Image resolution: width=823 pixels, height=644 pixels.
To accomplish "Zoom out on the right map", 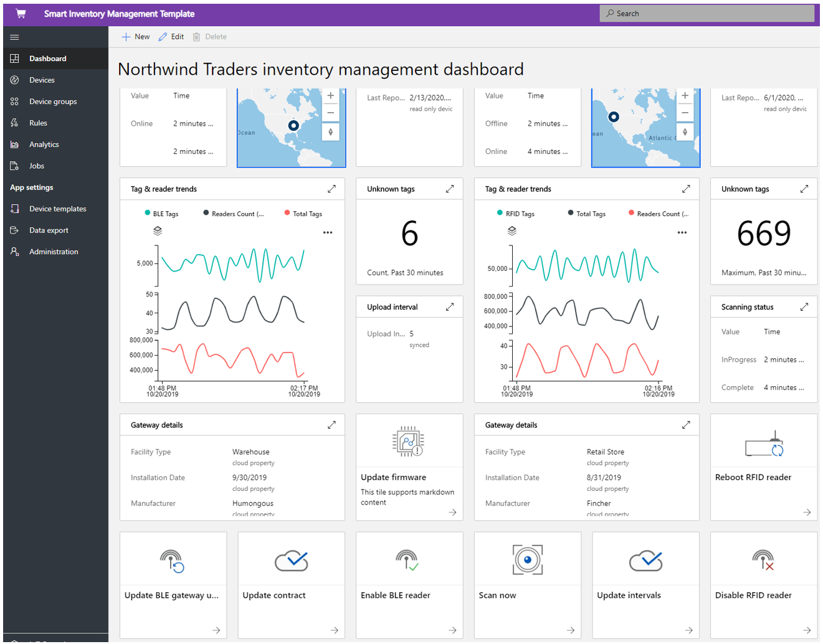I will [x=685, y=113].
